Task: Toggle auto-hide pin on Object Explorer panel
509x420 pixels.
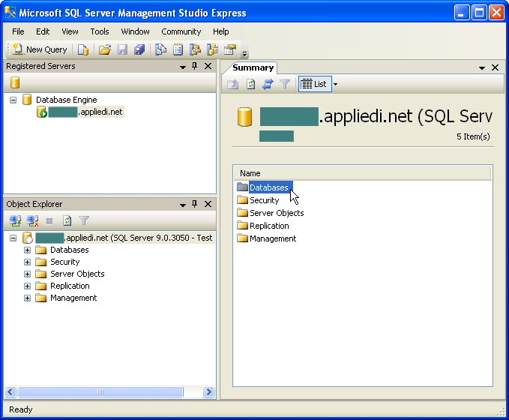Action: [x=194, y=204]
